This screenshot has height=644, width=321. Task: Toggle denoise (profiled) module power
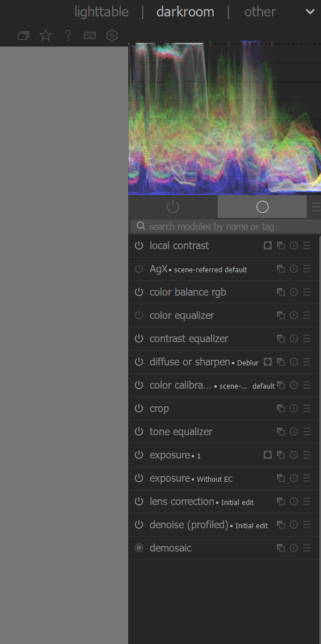(x=139, y=524)
